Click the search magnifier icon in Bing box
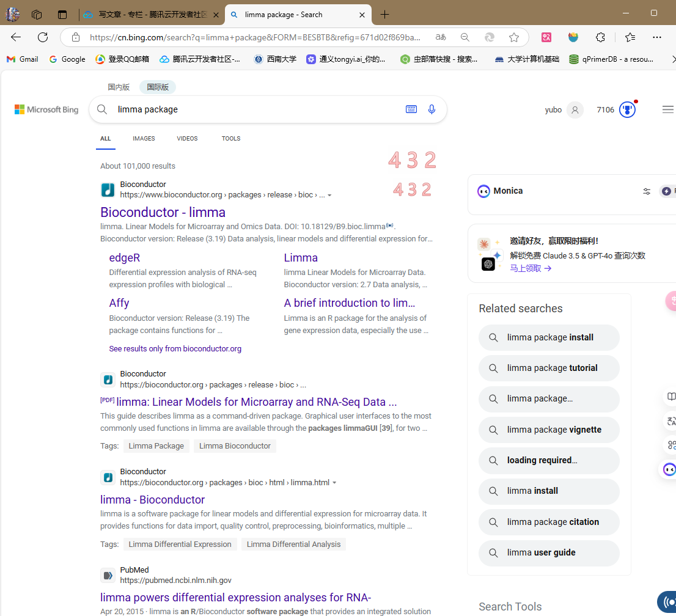The width and height of the screenshot is (676, 616). click(x=102, y=109)
